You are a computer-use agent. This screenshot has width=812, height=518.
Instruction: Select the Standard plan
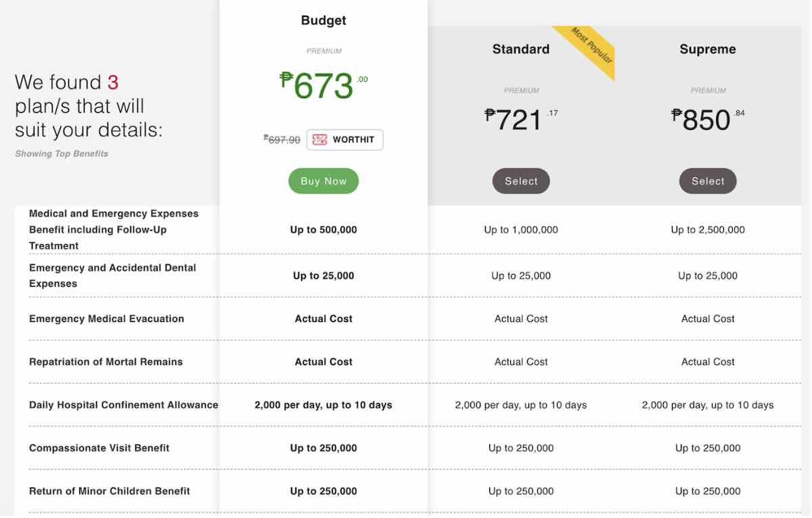click(x=521, y=181)
